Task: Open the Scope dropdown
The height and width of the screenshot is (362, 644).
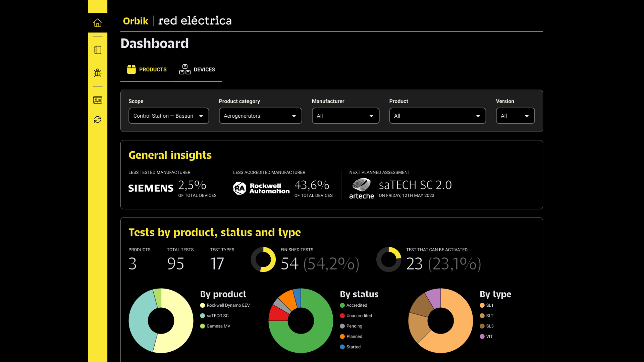Action: pyautogui.click(x=169, y=116)
